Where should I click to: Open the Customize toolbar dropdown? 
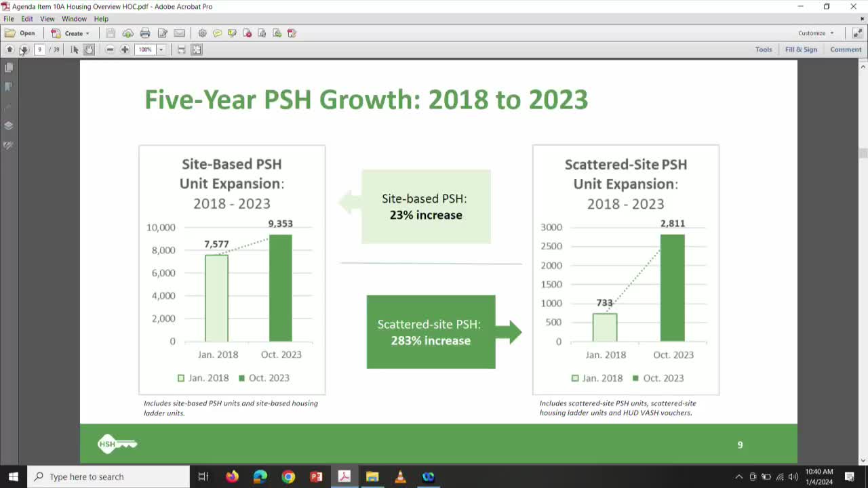(x=815, y=33)
